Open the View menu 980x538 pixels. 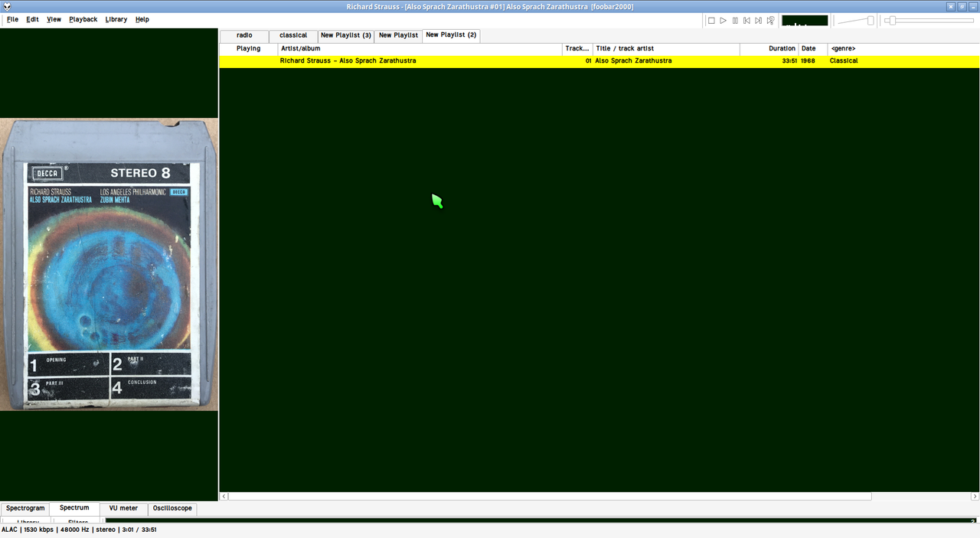tap(54, 19)
